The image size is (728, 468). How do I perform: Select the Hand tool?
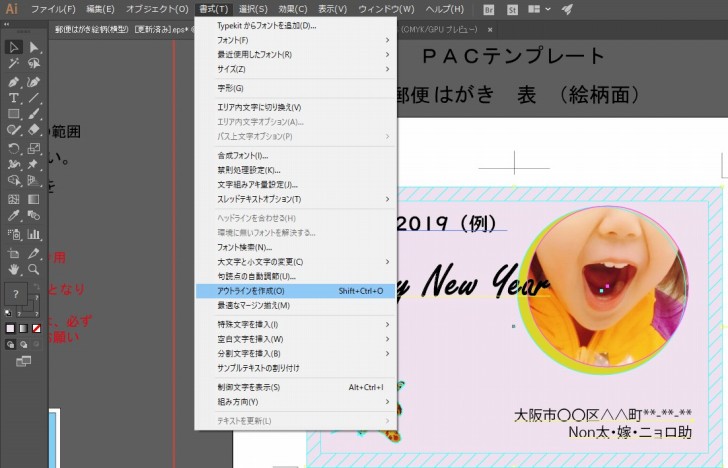[x=13, y=269]
